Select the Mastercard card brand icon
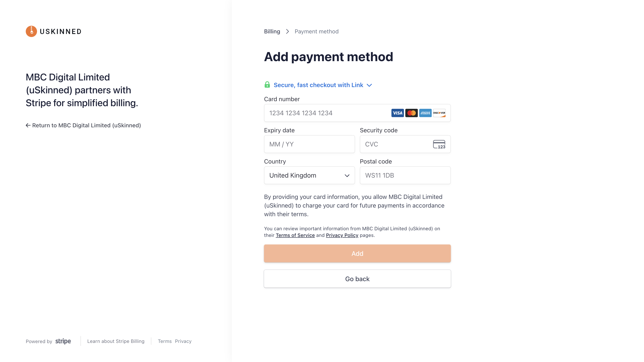Viewport: 644px width, 362px height. [411, 113]
